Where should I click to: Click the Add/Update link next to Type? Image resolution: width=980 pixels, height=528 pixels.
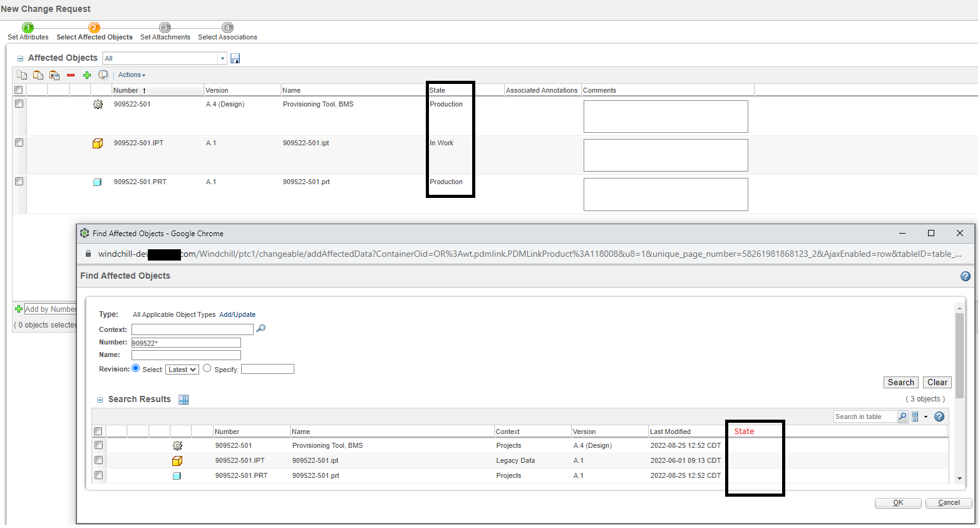pyautogui.click(x=237, y=314)
